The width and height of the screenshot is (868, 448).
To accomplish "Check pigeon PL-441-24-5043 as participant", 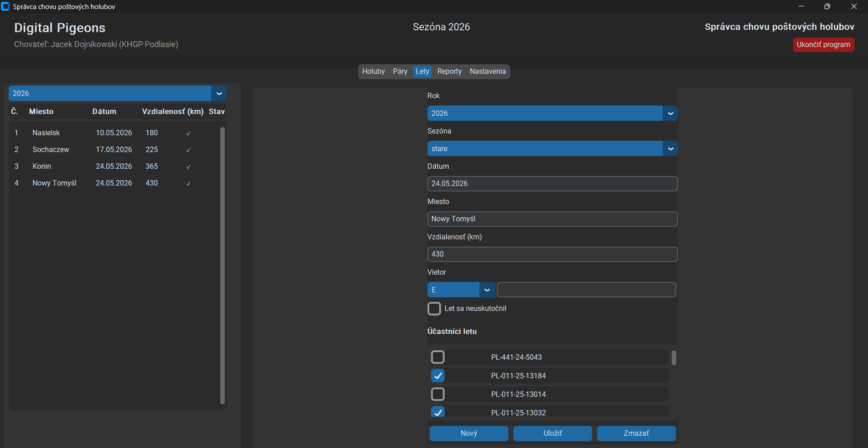I will [438, 357].
